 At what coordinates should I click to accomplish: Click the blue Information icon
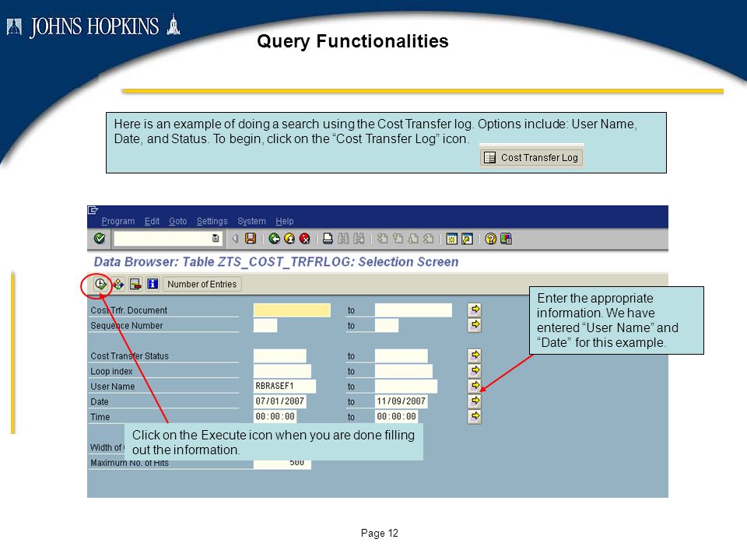(x=153, y=285)
